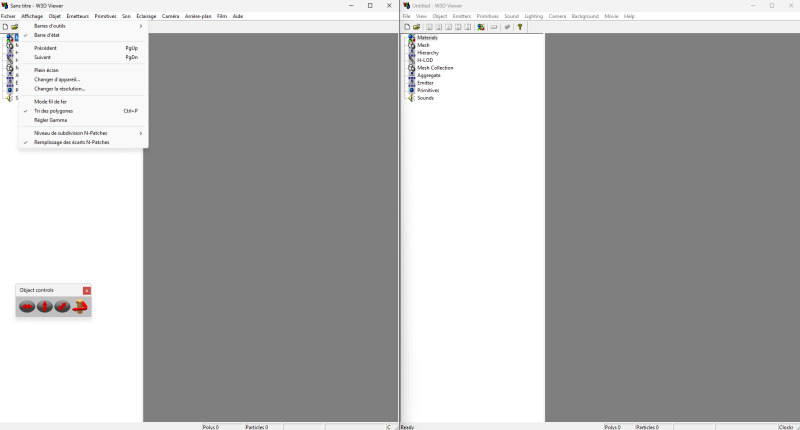This screenshot has height=430, width=800.
Task: Open the Lighting menu in Untitled window
Action: [534, 16]
